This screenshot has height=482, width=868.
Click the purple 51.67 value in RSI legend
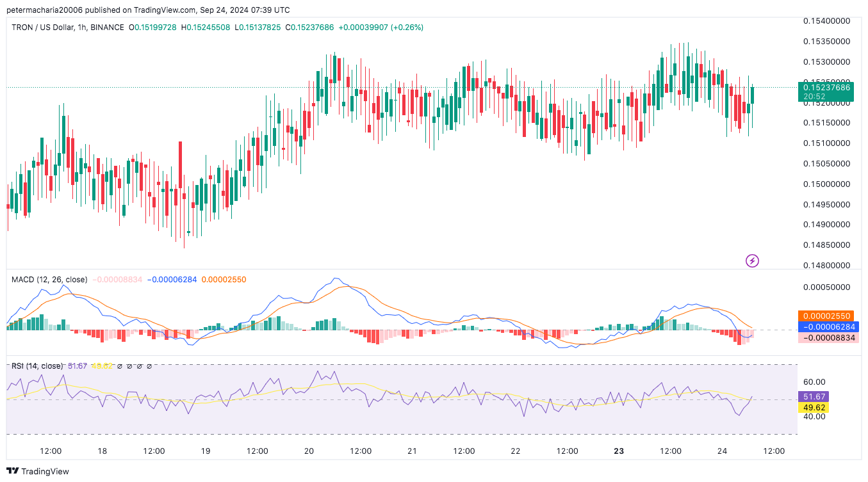[78, 366]
